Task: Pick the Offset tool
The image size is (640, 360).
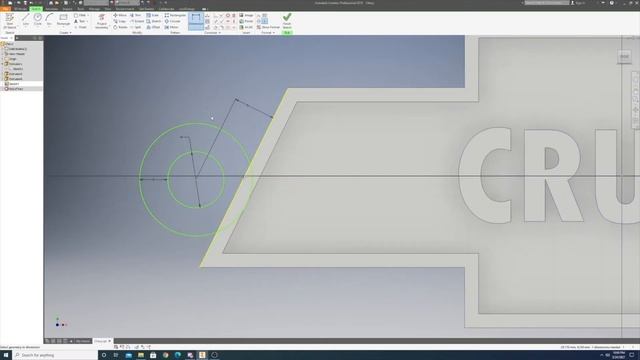Action: (x=153, y=27)
